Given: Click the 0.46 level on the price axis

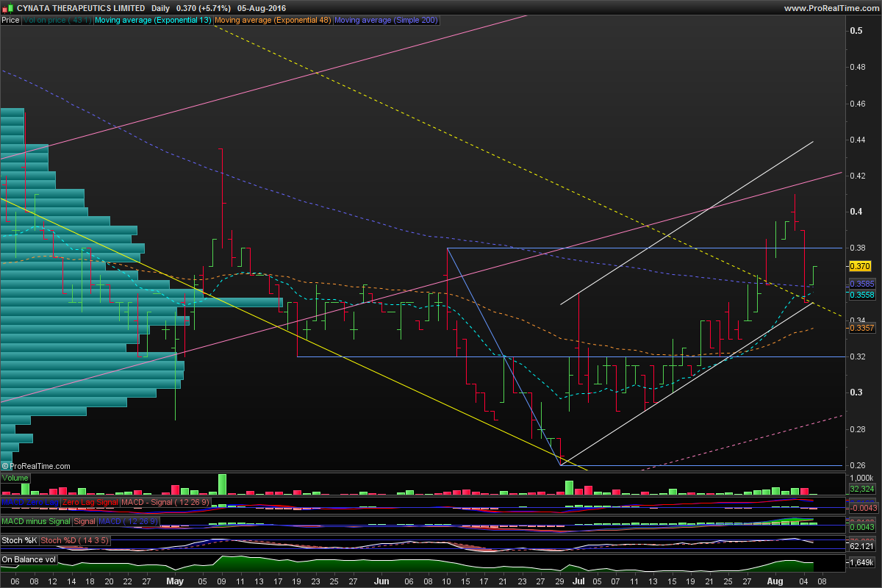Looking at the screenshot, I should coord(858,104).
